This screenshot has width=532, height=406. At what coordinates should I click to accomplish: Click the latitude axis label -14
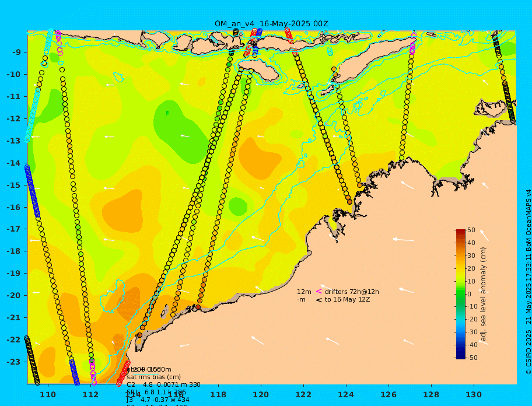pyautogui.click(x=14, y=163)
